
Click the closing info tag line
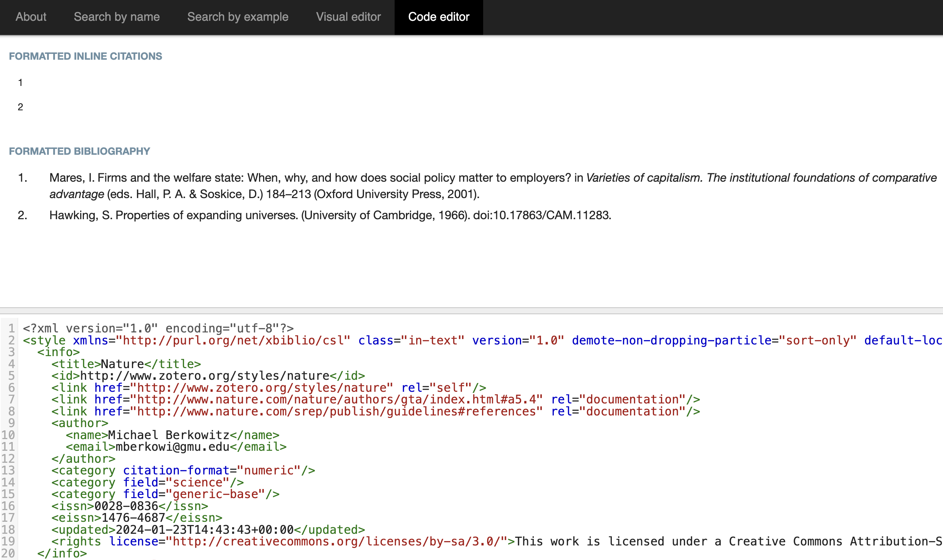pos(62,553)
